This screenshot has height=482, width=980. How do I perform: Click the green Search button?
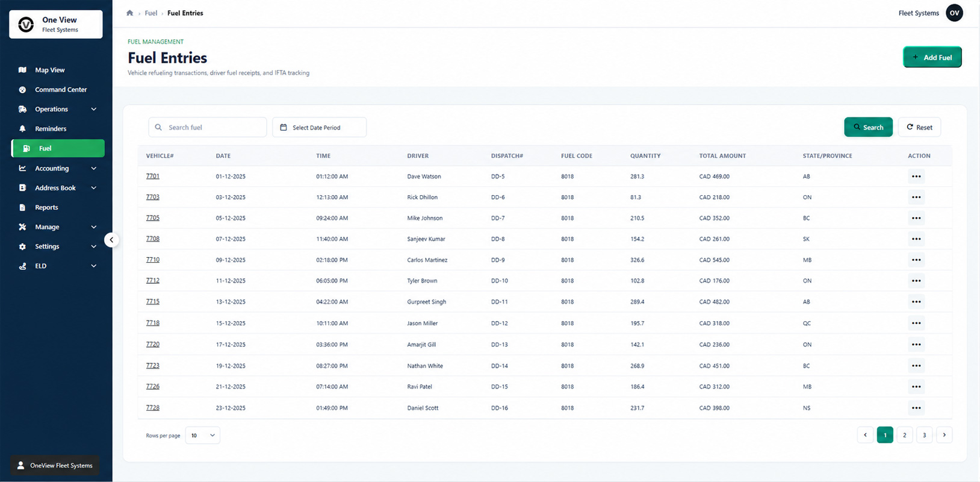point(868,127)
